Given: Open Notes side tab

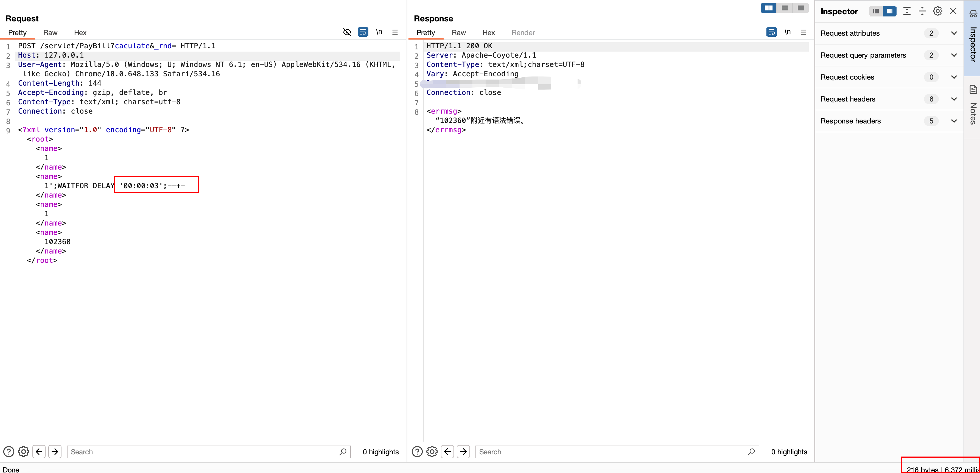Looking at the screenshot, I should coord(972,108).
